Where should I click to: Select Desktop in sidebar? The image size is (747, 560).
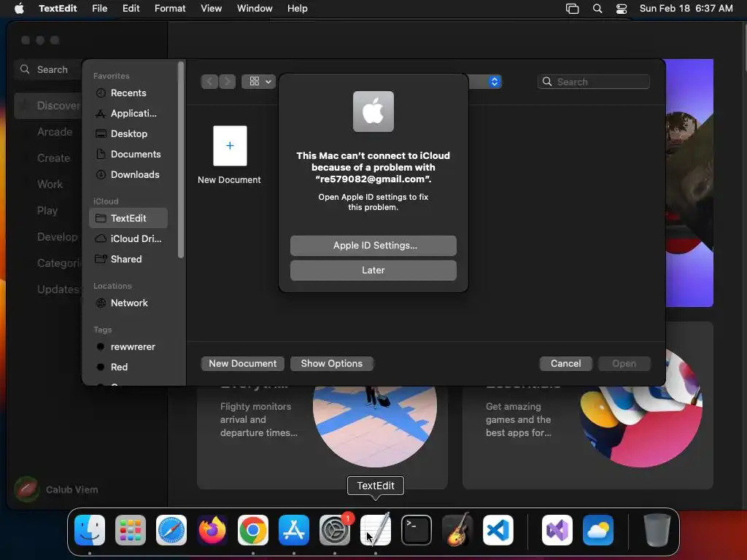click(x=128, y=134)
